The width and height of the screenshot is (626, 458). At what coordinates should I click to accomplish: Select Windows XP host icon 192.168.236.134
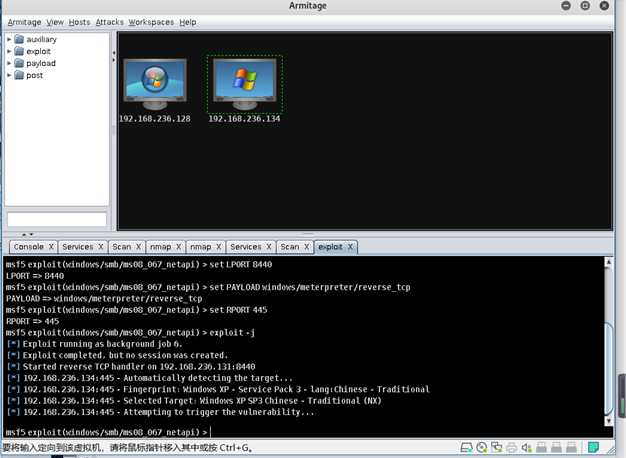[x=244, y=84]
